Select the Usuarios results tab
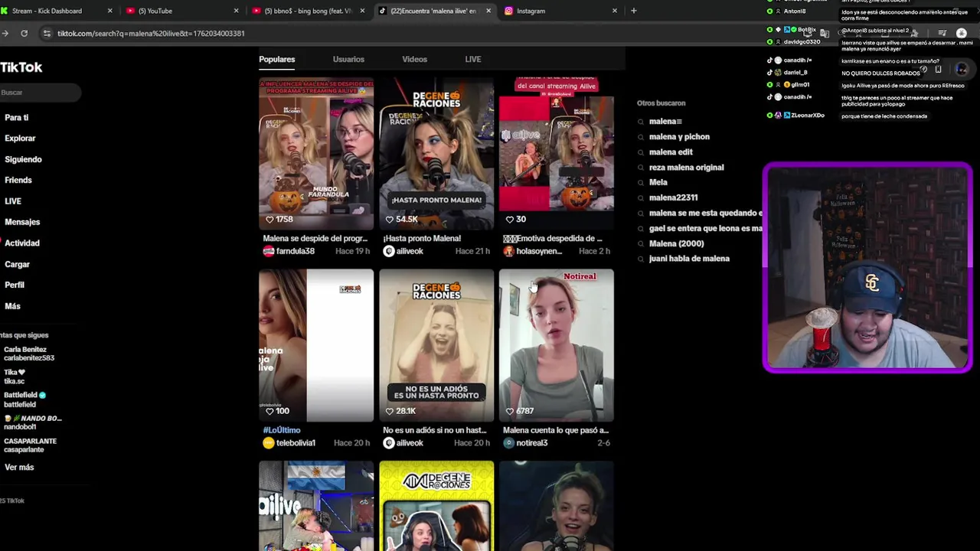Image resolution: width=980 pixels, height=551 pixels. [x=348, y=59]
